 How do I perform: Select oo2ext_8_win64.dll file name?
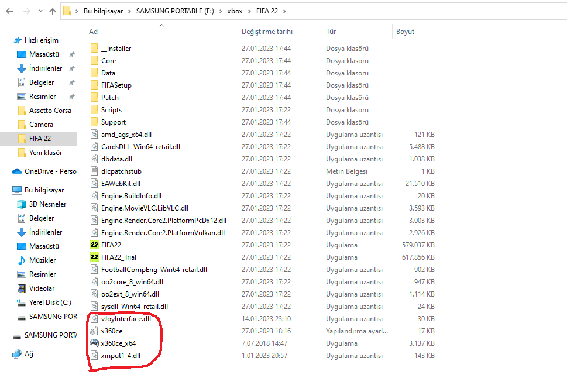[x=130, y=294]
